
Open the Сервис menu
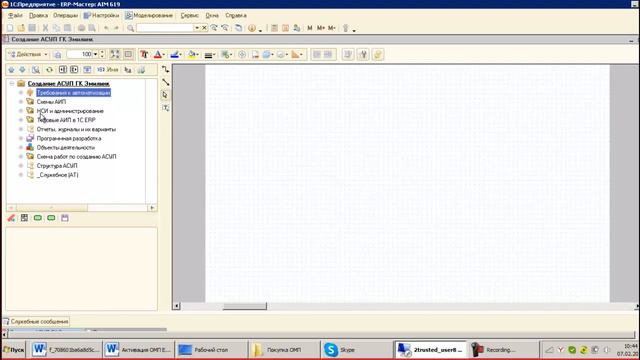(189, 16)
